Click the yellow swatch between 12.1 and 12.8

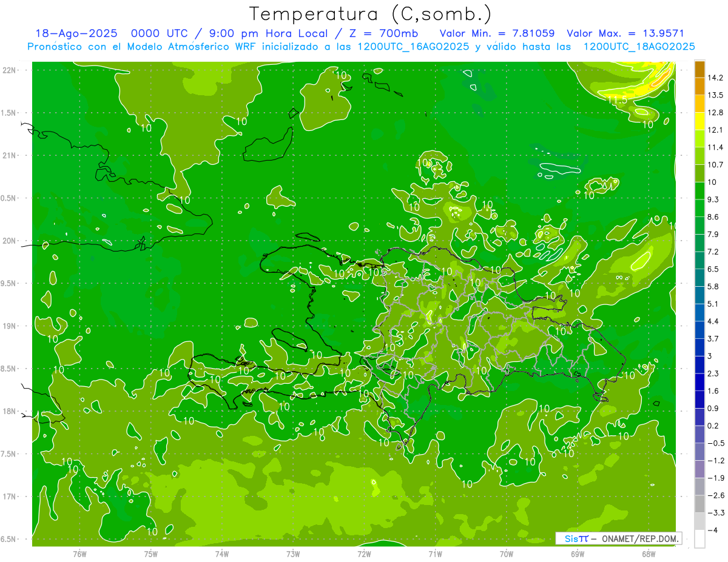(699, 121)
